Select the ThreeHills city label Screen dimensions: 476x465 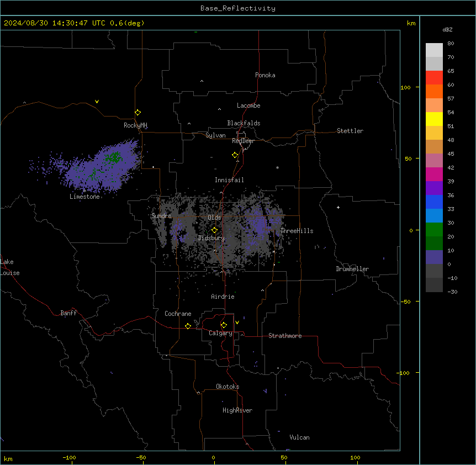coord(297,231)
